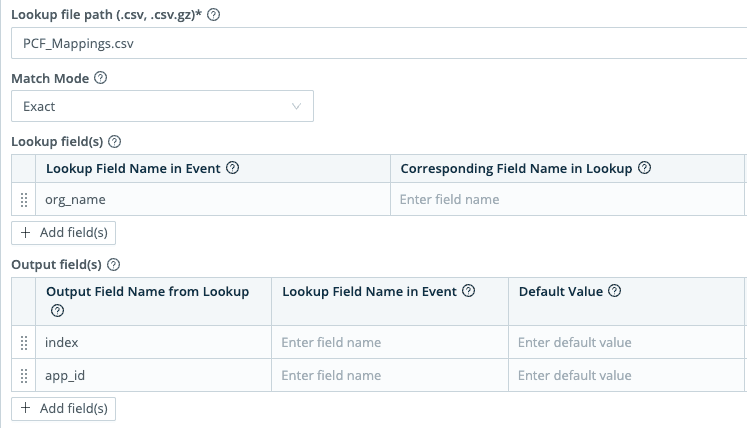Click drag handle on the index row
Screen dimensions: 747x428
tap(24, 343)
